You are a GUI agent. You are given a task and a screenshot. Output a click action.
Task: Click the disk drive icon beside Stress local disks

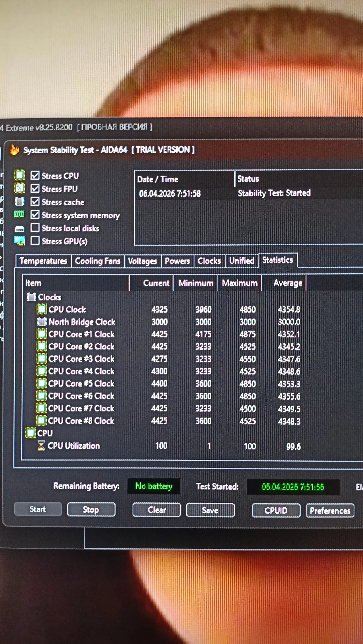point(19,229)
